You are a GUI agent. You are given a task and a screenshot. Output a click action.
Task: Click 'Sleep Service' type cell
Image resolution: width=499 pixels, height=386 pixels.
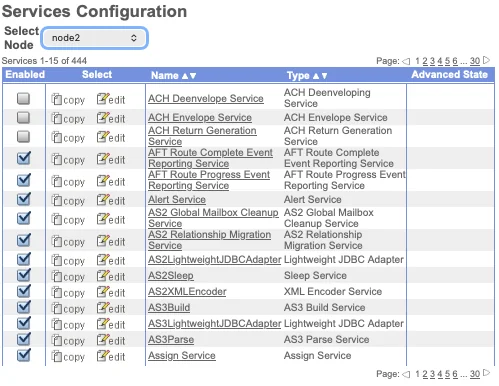315,276
